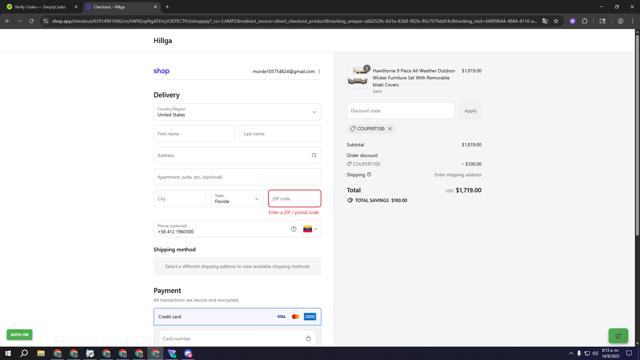Screen dimensions: 640x360
Task: Click the Hillga store name link
Action: coord(162,40)
